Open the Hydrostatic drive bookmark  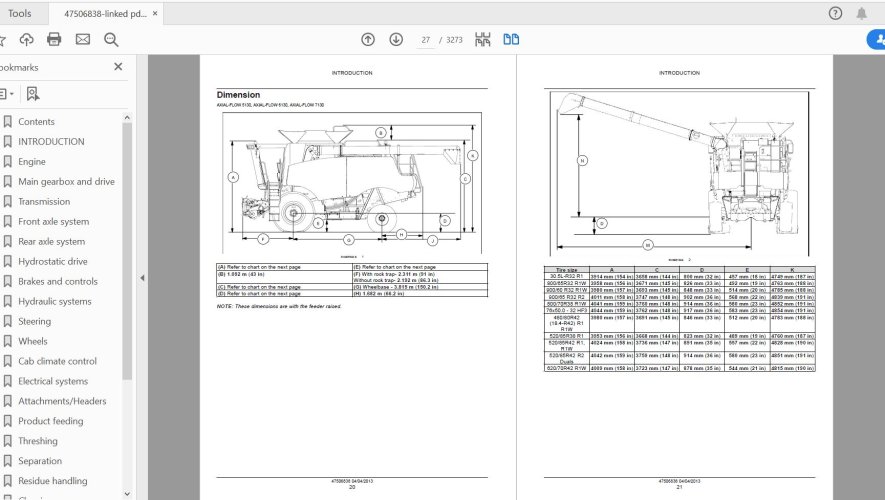[52, 261]
